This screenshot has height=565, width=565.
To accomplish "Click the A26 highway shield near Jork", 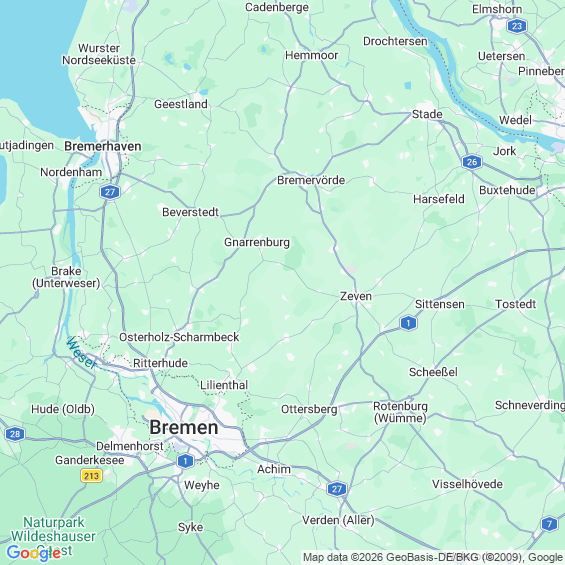I will pos(472,162).
